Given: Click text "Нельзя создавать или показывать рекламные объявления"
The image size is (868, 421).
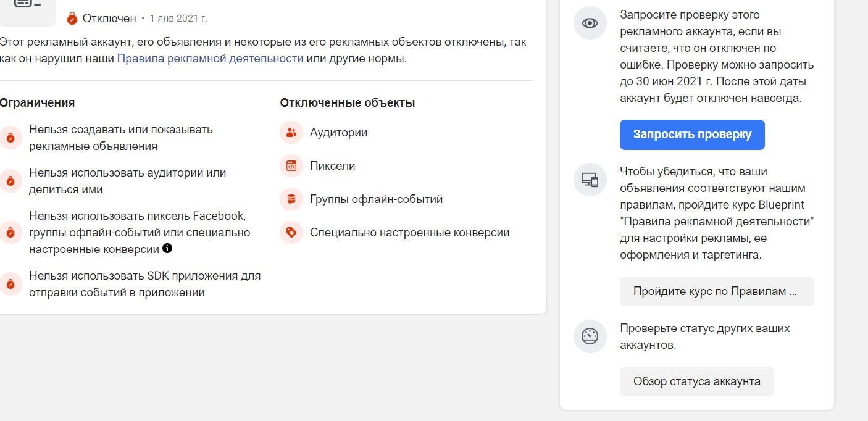Looking at the screenshot, I should (121, 138).
